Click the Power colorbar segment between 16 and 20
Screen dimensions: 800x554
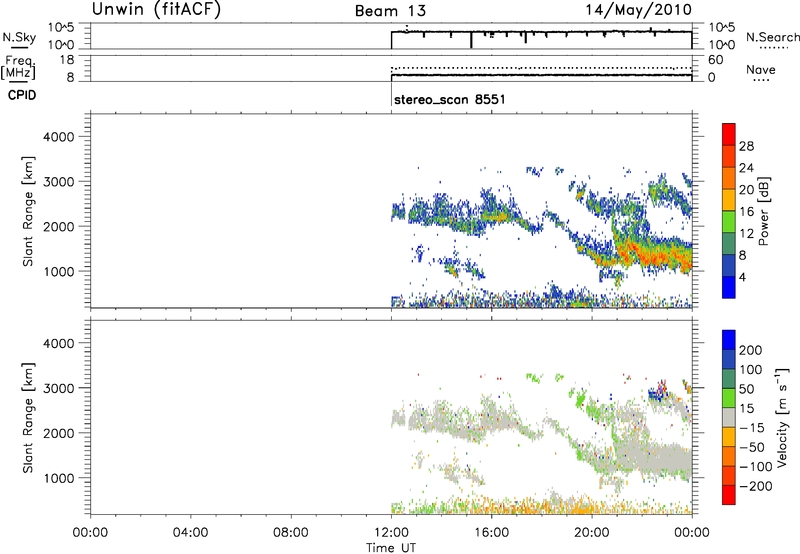(x=729, y=199)
